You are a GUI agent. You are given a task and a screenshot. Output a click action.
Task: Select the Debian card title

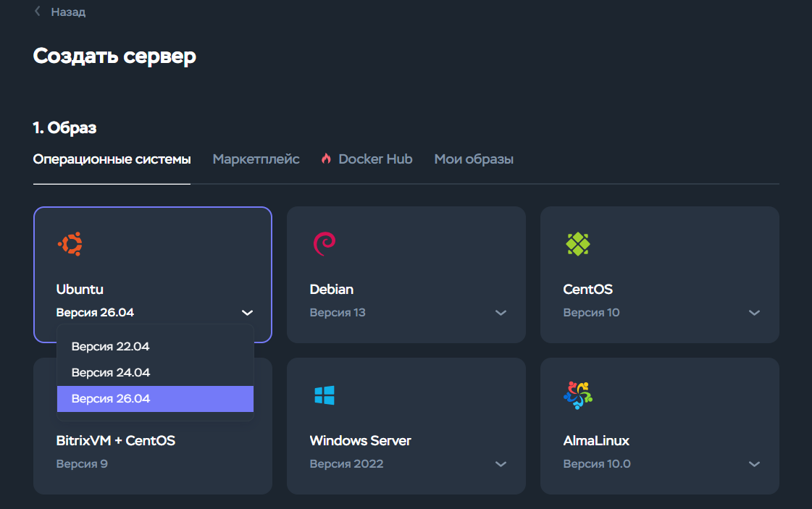332,289
